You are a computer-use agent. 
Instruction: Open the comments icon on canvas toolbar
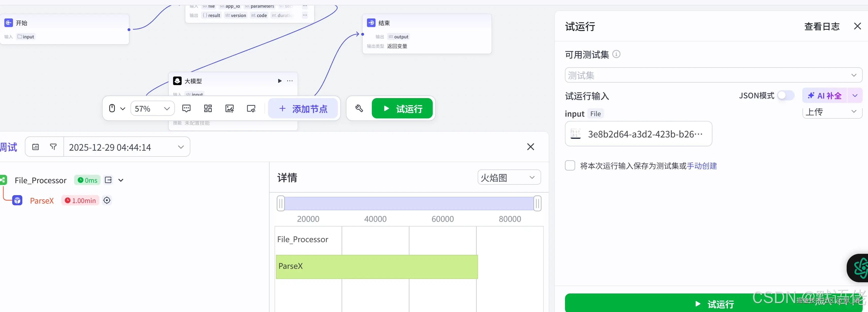point(186,108)
